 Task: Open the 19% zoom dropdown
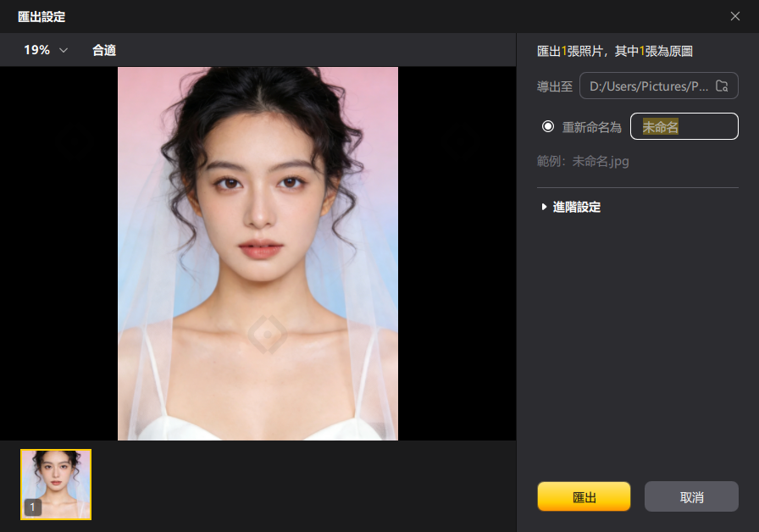point(46,50)
